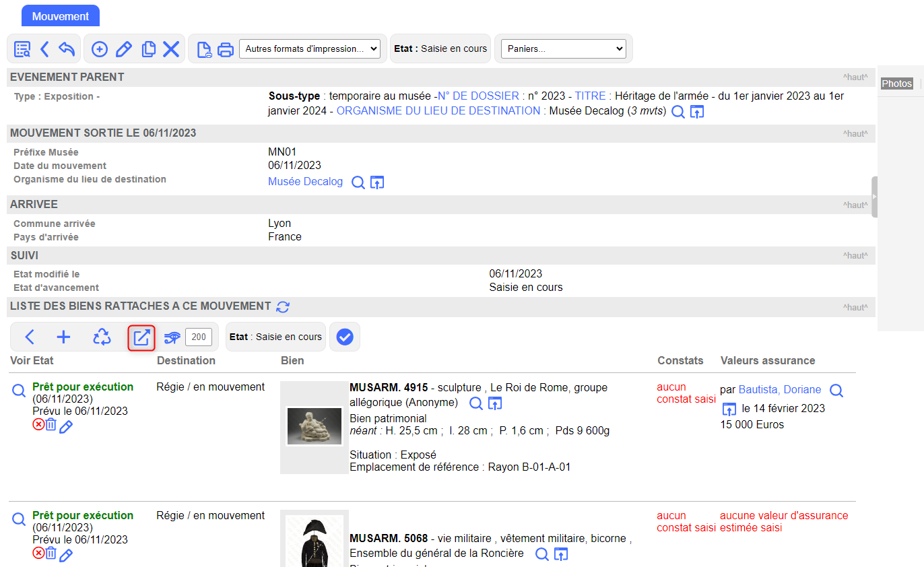Screen dimensions: 924x567
Task: Click the external export arrow icon in list toolbar
Action: click(x=141, y=337)
